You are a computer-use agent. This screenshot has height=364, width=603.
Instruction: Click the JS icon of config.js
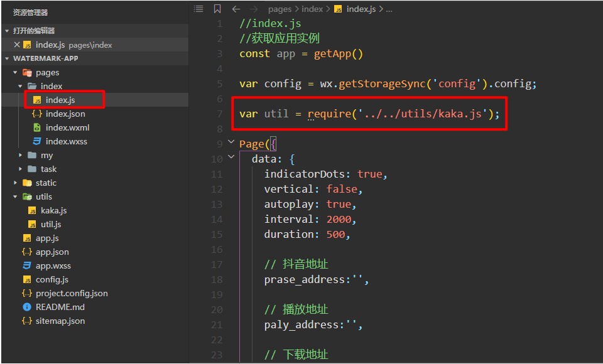[x=27, y=279]
